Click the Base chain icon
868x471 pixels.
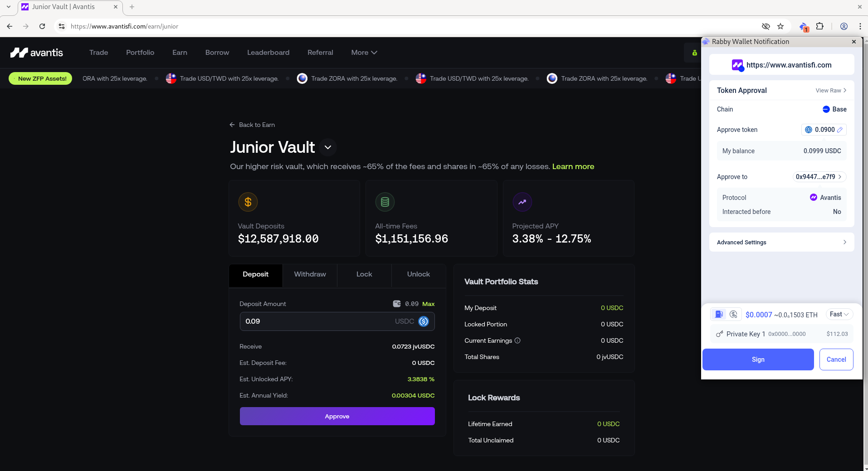(826, 109)
